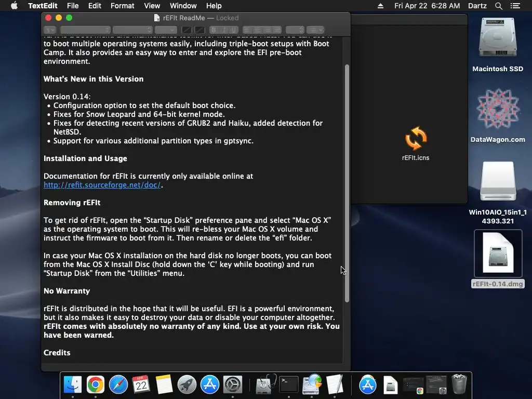Open the File menu

pos(73,6)
